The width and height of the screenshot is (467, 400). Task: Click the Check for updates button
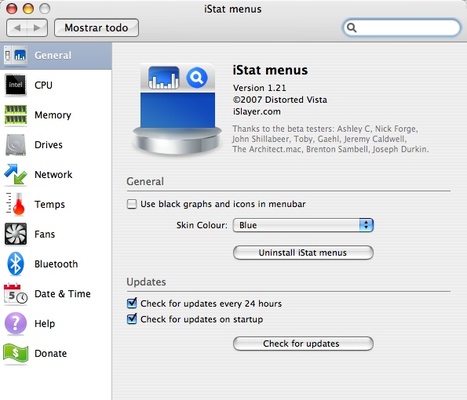pos(303,344)
